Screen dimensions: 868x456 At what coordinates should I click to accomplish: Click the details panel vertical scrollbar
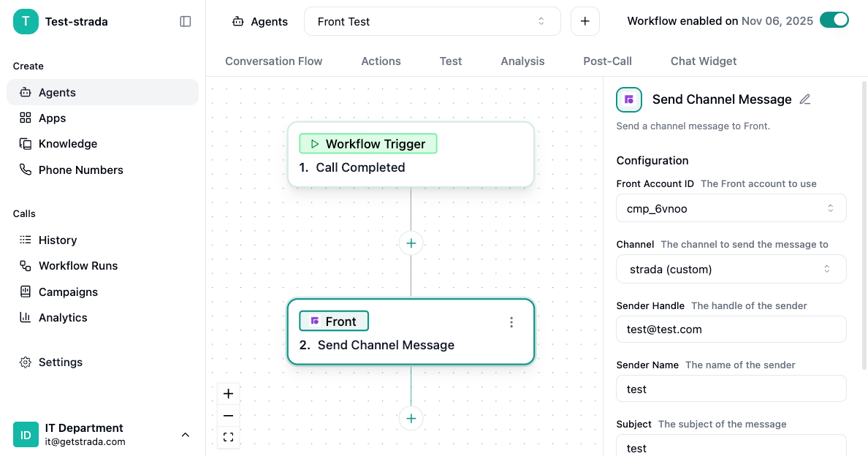point(864,225)
